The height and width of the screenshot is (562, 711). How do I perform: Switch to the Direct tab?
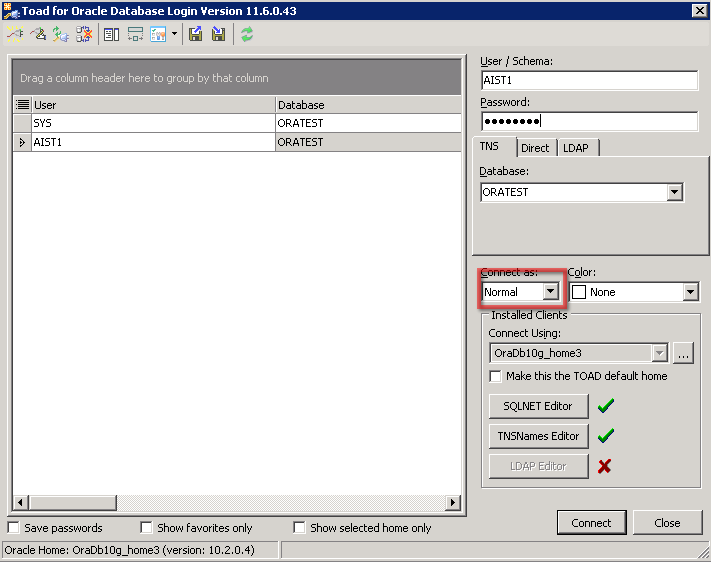pyautogui.click(x=535, y=148)
